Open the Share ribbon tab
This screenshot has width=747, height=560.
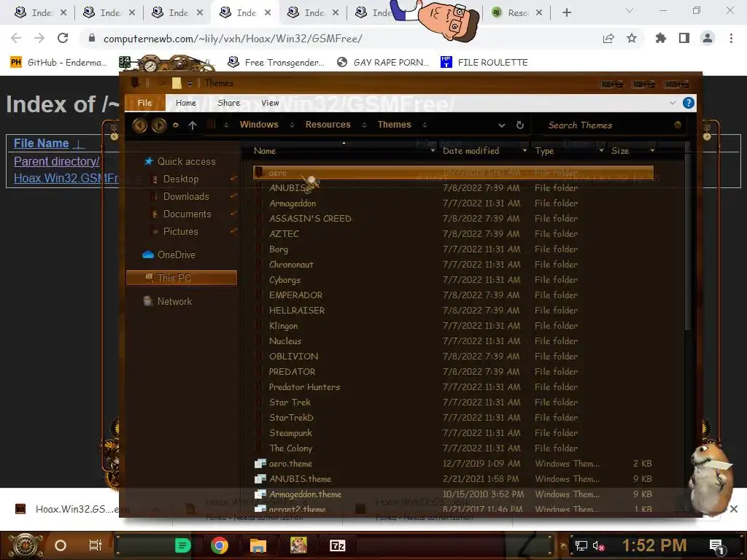[228, 103]
